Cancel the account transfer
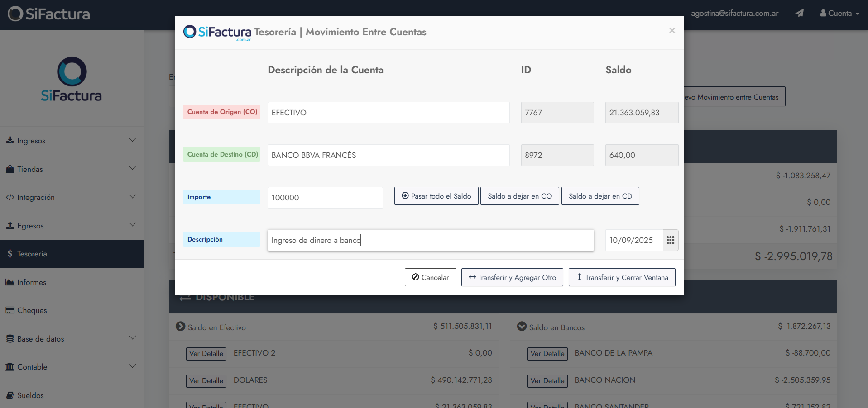 point(430,277)
